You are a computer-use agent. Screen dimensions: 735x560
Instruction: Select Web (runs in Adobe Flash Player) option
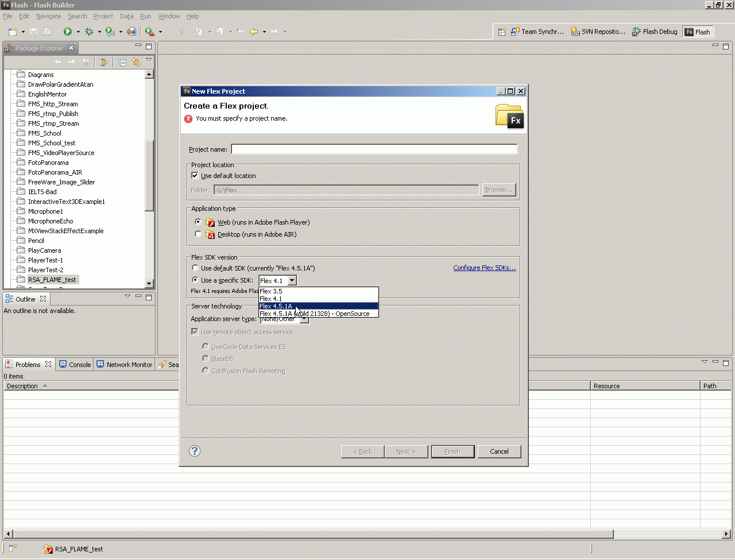click(x=198, y=222)
